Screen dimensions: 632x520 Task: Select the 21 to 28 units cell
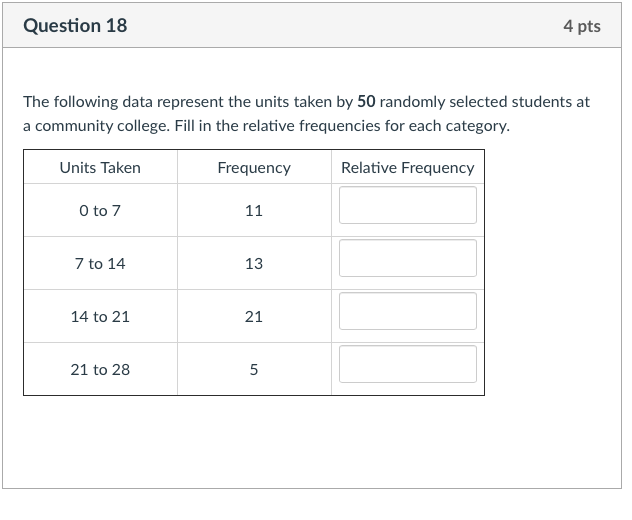100,370
